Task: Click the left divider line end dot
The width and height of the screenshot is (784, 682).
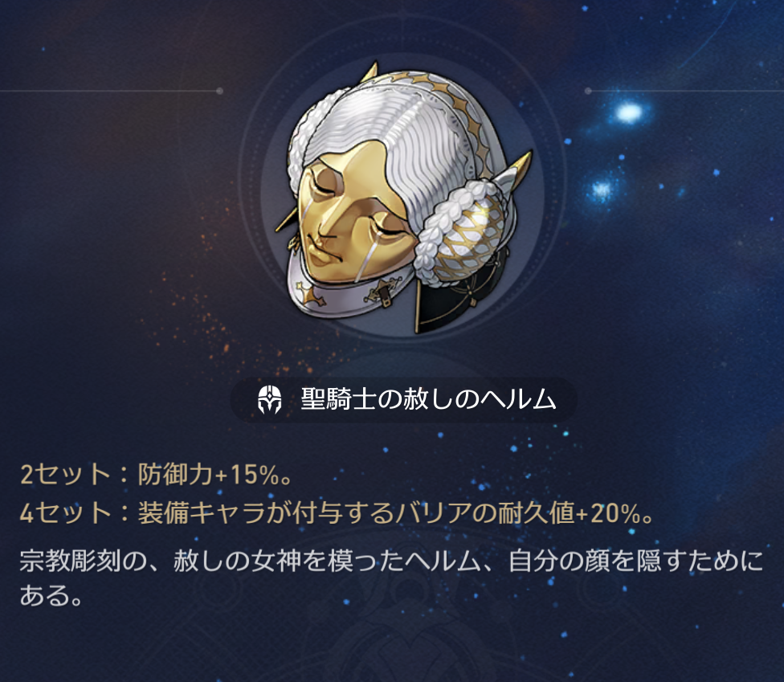Action: [219, 91]
